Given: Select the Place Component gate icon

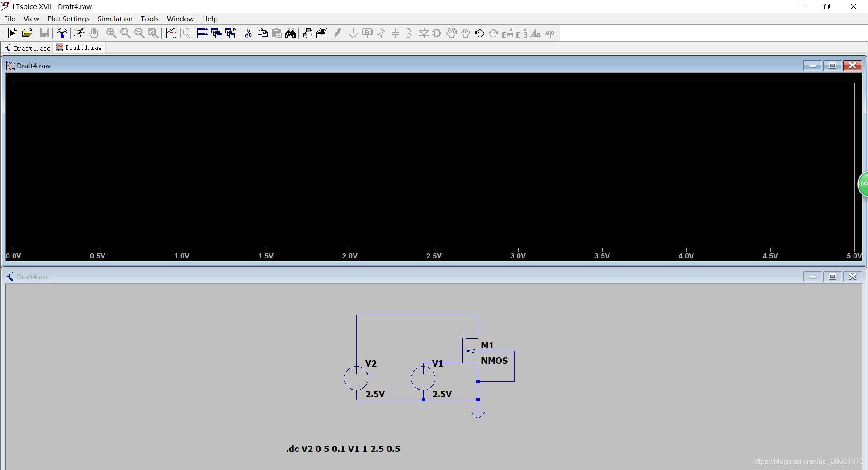Looking at the screenshot, I should tap(437, 33).
